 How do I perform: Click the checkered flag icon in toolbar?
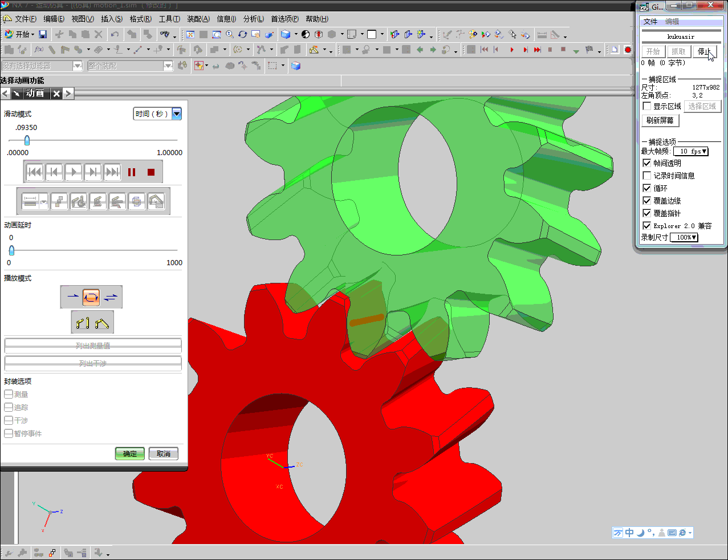click(x=589, y=50)
